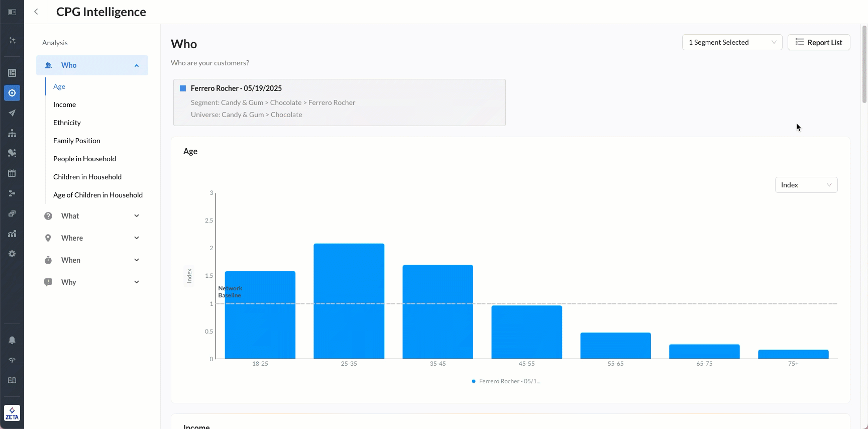Open the Index metric dropdown
The height and width of the screenshot is (429, 868).
coord(806,185)
